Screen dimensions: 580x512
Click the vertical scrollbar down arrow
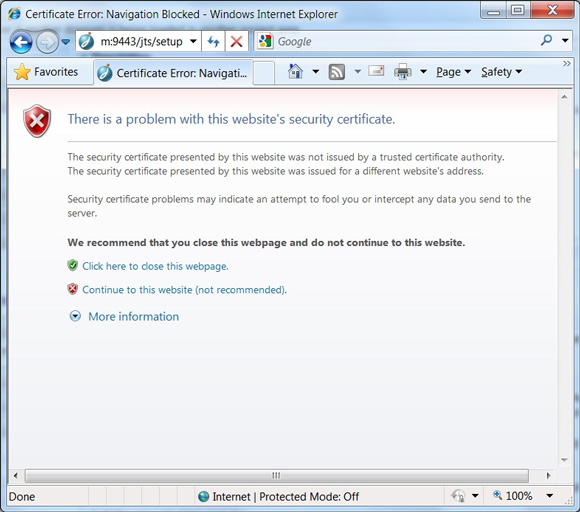(x=564, y=460)
